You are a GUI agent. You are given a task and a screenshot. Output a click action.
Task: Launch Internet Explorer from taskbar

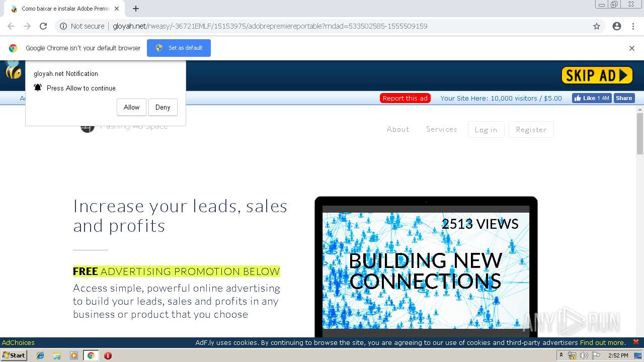coord(40,355)
